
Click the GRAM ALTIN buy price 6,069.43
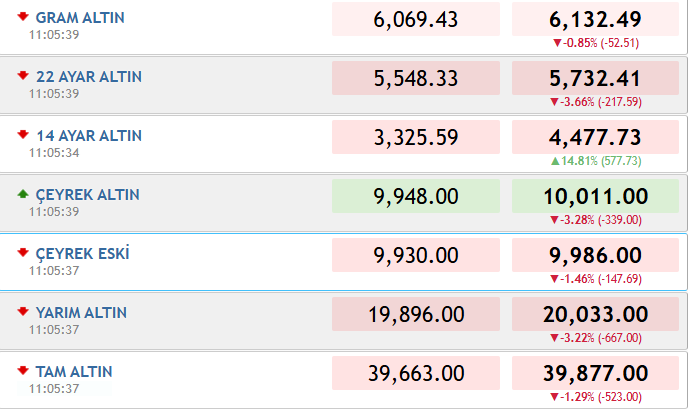(416, 19)
